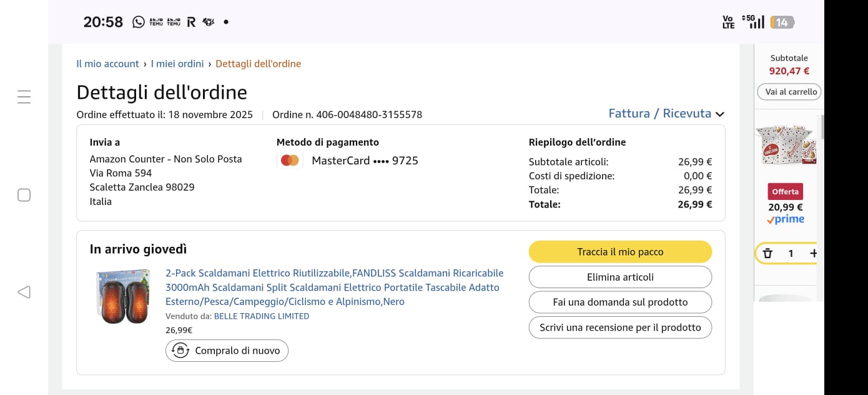Tap the Compralo di nuovo button
868x395 pixels.
click(x=227, y=351)
